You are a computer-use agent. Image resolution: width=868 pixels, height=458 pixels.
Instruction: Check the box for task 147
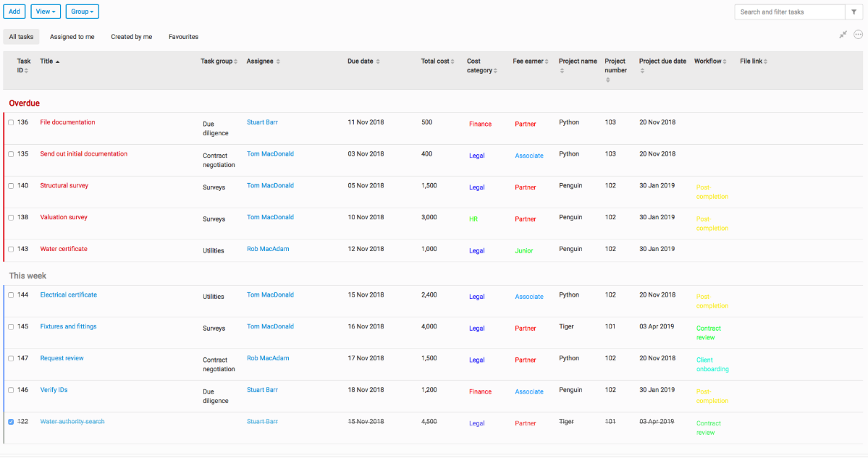(x=11, y=358)
